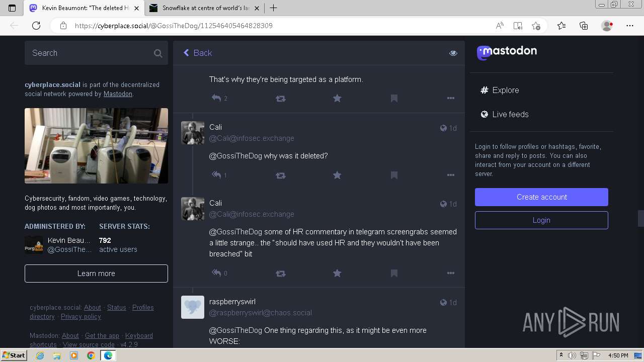Open a new browser tab

[x=273, y=8]
